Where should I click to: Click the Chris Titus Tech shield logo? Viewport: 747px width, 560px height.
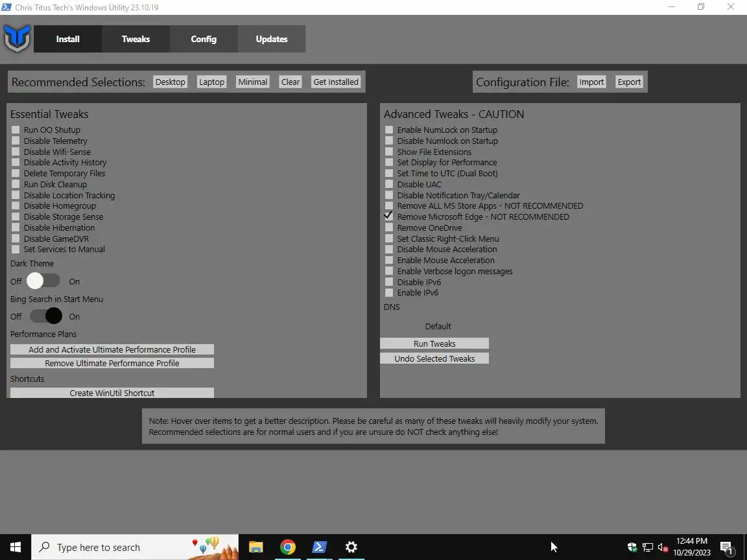pyautogui.click(x=17, y=39)
